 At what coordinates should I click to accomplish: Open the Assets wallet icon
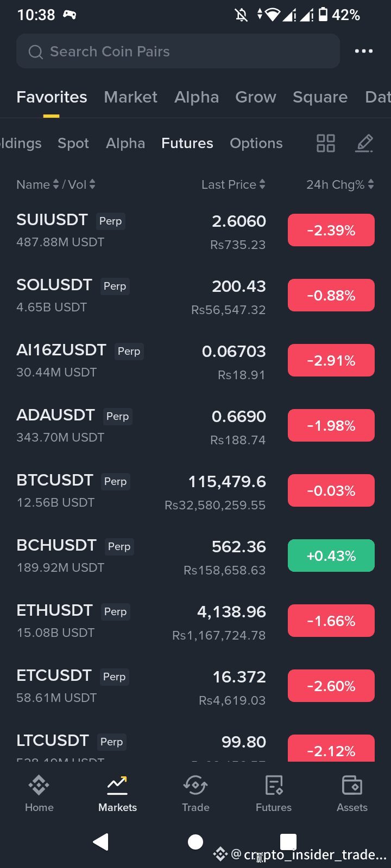click(352, 794)
